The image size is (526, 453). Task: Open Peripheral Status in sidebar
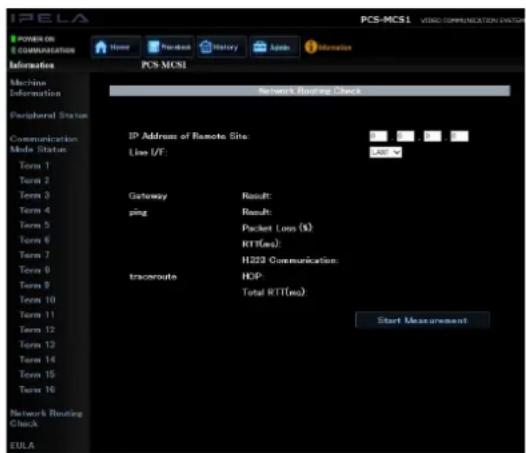tap(49, 115)
